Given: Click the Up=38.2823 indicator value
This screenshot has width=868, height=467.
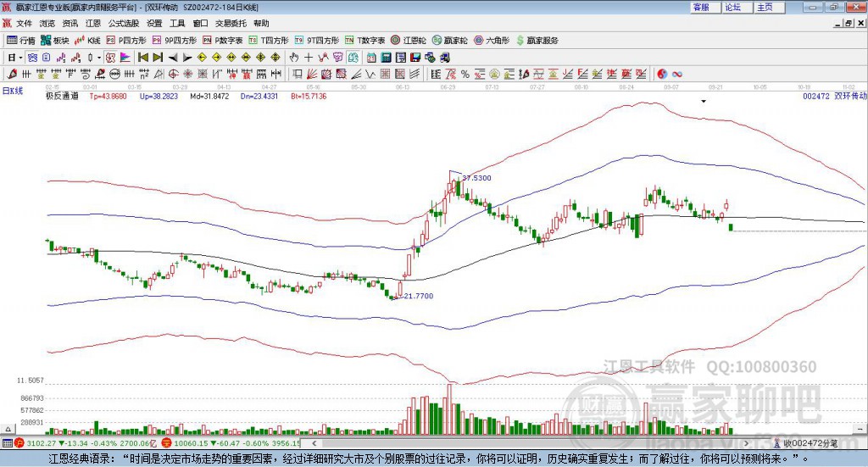Looking at the screenshot, I should 159,97.
